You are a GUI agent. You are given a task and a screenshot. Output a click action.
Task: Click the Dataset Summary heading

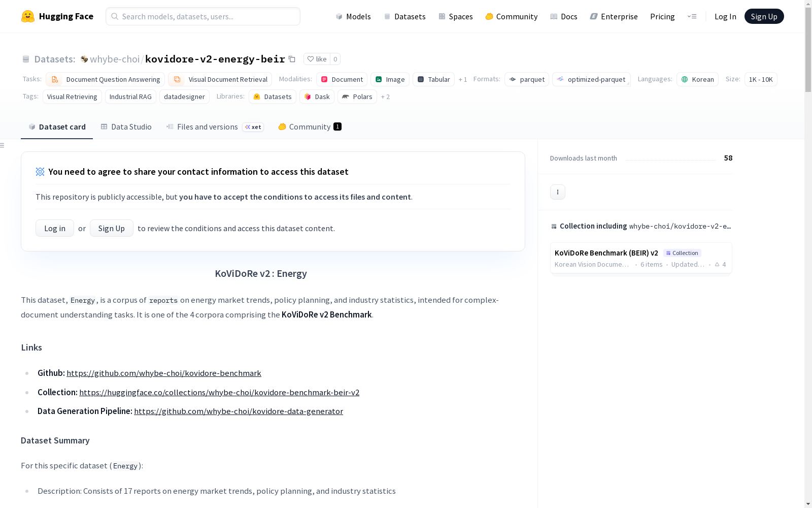click(x=55, y=440)
